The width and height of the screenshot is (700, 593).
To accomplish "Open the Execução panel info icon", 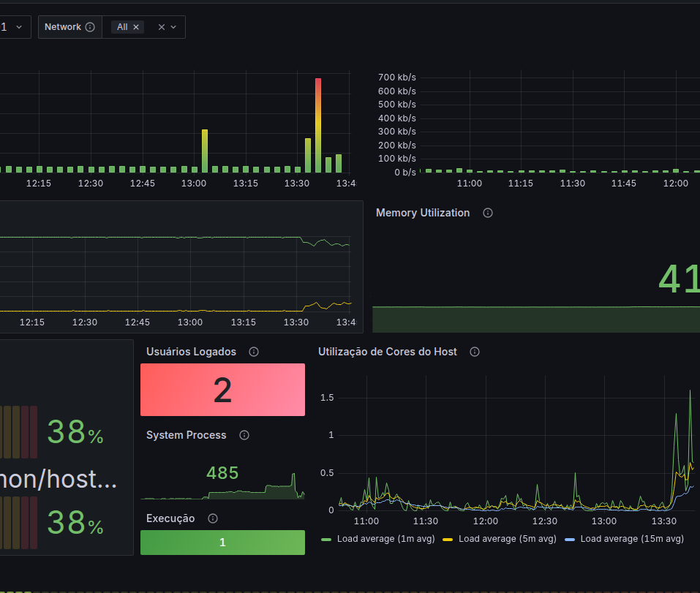I will click(213, 518).
